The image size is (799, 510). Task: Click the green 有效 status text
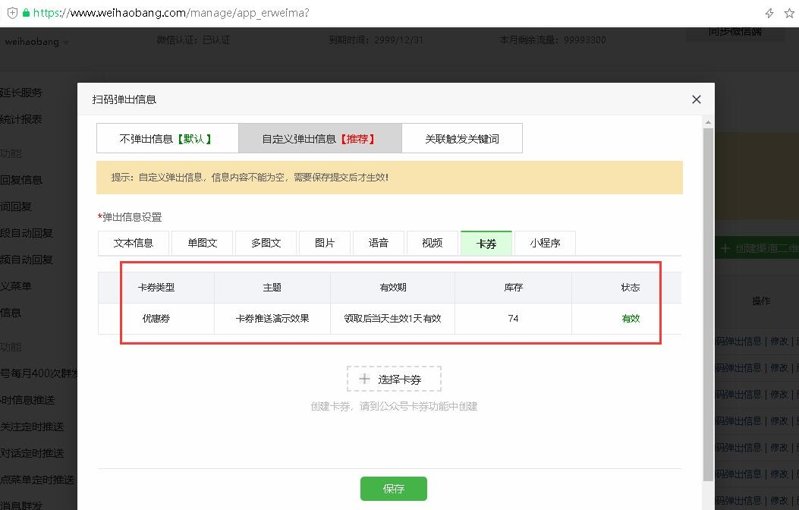[x=631, y=318]
